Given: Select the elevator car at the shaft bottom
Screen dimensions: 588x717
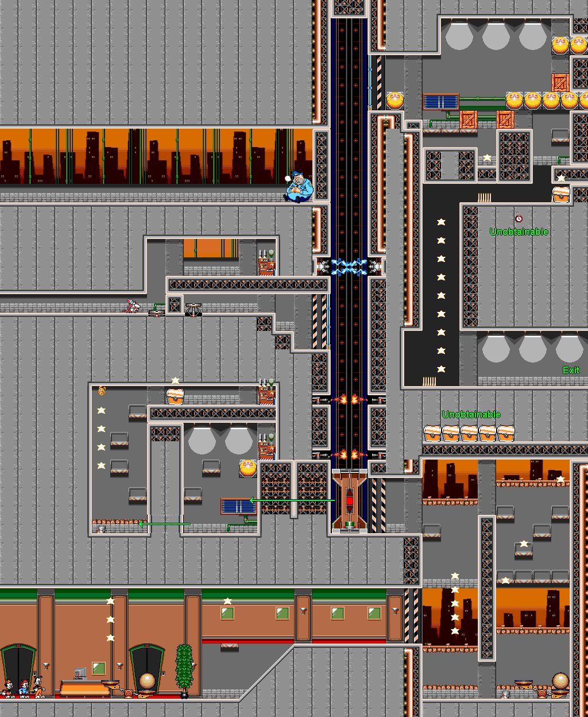Looking at the screenshot, I should pyautogui.click(x=349, y=500).
